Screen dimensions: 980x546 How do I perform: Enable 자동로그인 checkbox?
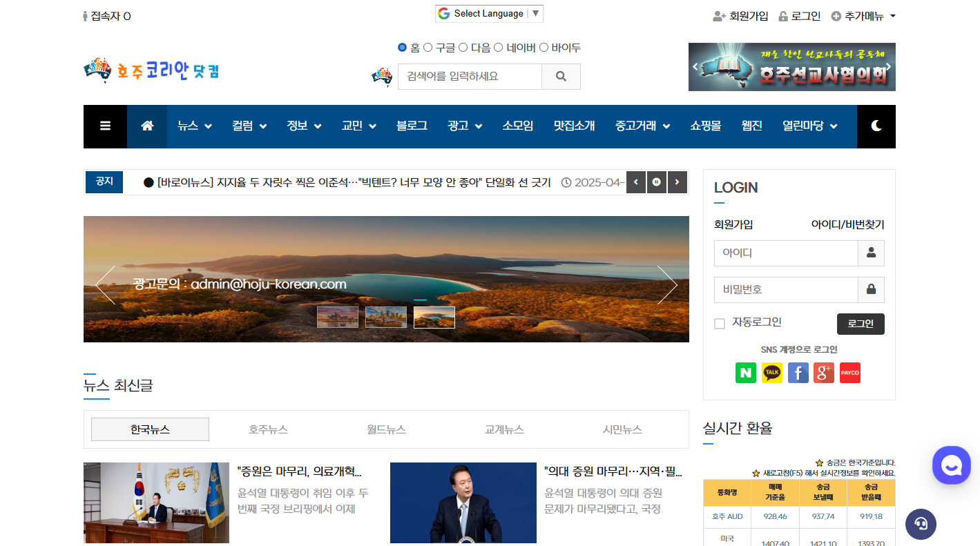[x=719, y=323]
